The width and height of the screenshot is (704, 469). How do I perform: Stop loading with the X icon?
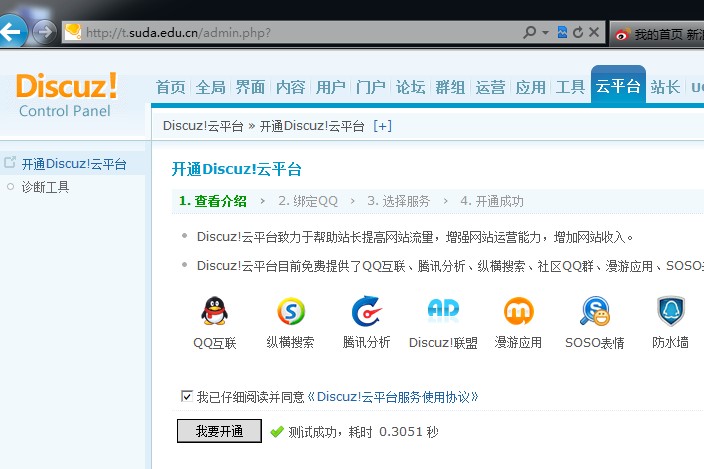[594, 32]
